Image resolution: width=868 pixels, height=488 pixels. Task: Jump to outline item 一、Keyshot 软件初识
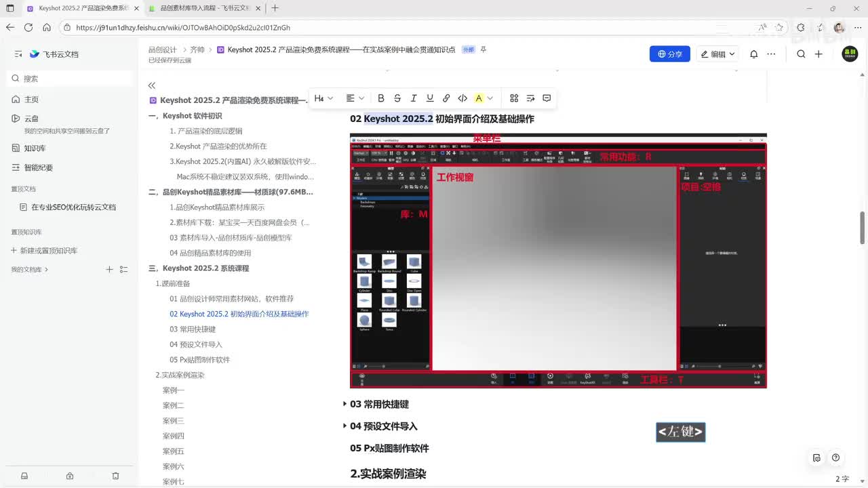coord(185,116)
